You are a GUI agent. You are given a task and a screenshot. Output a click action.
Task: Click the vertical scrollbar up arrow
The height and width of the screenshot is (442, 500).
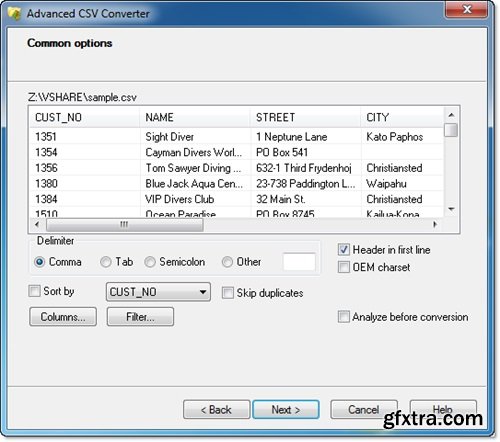click(x=451, y=115)
